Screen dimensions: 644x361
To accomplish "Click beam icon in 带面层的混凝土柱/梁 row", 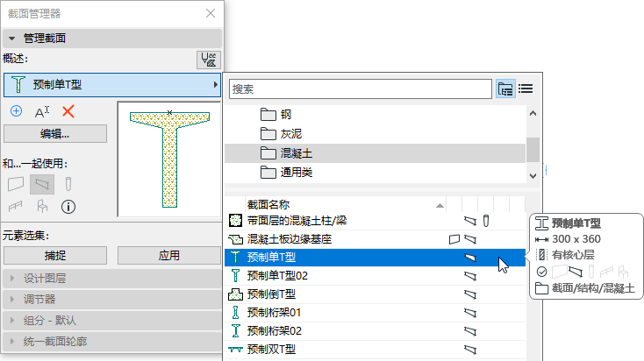I will point(470,221).
